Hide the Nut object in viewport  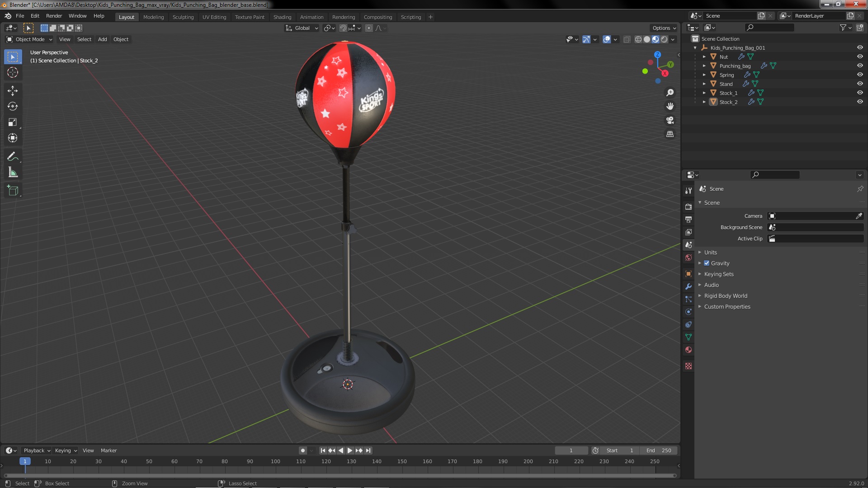tap(860, 56)
